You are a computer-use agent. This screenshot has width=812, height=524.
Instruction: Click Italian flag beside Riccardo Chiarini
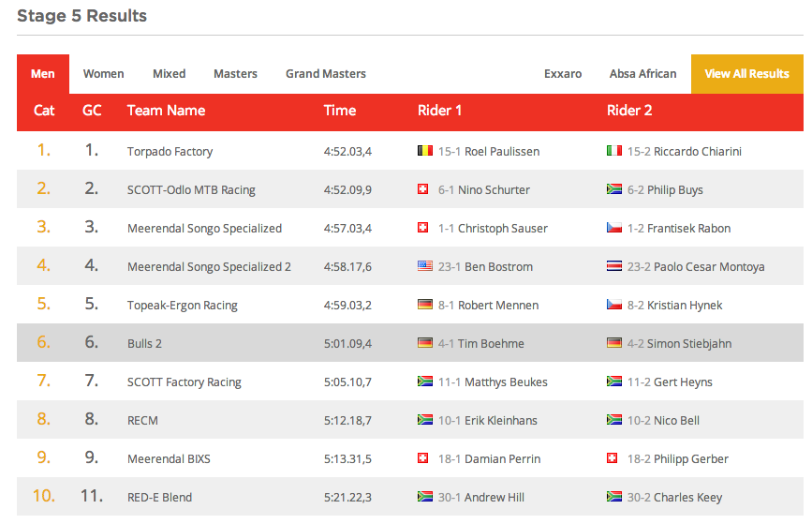pos(613,151)
